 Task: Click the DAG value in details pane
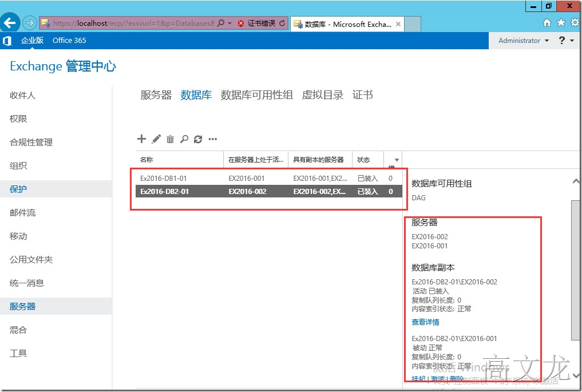coord(419,197)
